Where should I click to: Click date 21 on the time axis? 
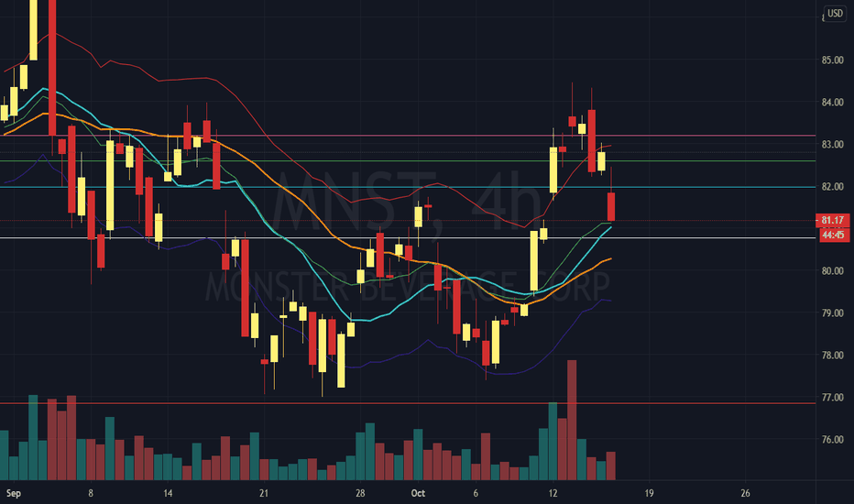[x=264, y=493]
